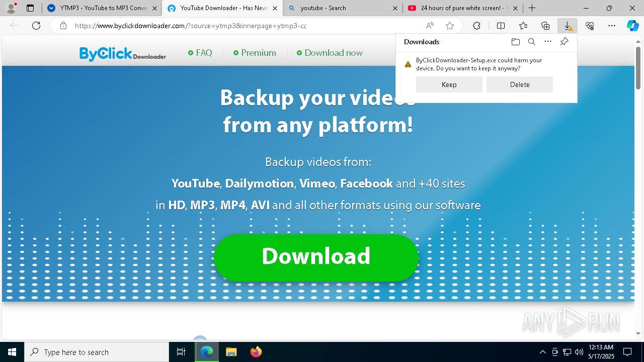The height and width of the screenshot is (362, 644).
Task: Open more options in Downloads panel
Action: pyautogui.click(x=548, y=42)
